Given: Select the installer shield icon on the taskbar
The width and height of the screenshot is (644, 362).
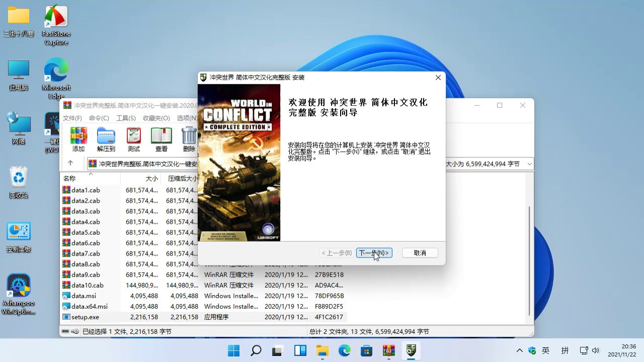Looking at the screenshot, I should point(411,350).
